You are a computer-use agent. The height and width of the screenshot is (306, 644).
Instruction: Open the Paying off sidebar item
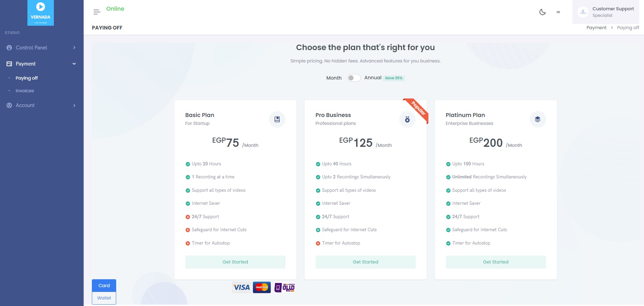tap(27, 78)
